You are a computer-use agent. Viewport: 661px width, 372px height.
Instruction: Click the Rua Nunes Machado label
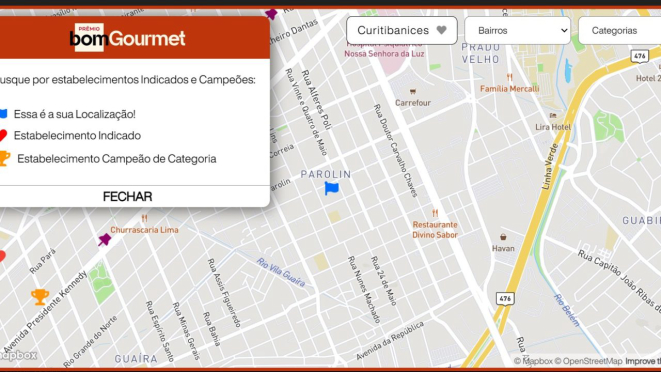364,289
